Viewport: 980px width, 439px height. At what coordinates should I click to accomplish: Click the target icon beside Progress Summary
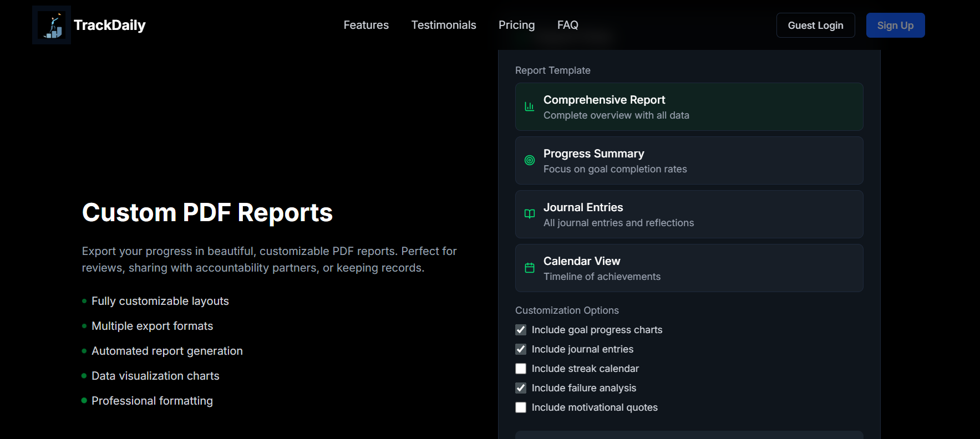pyautogui.click(x=530, y=160)
